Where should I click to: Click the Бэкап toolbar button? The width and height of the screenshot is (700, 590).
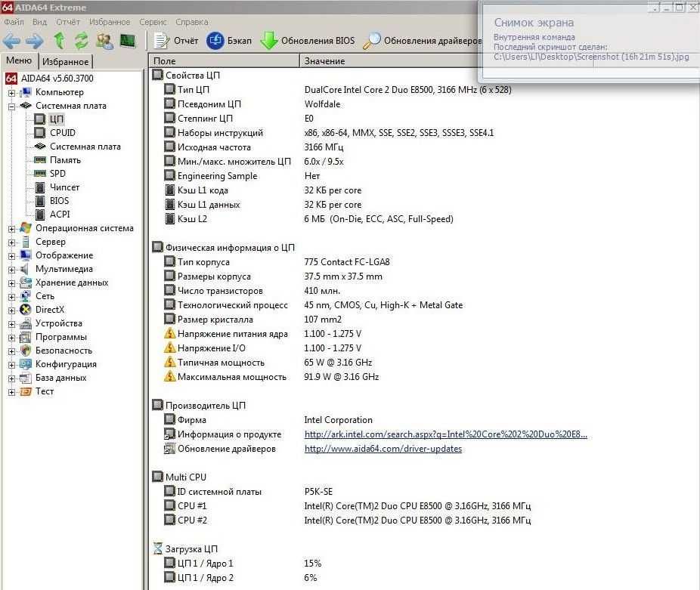pos(229,41)
